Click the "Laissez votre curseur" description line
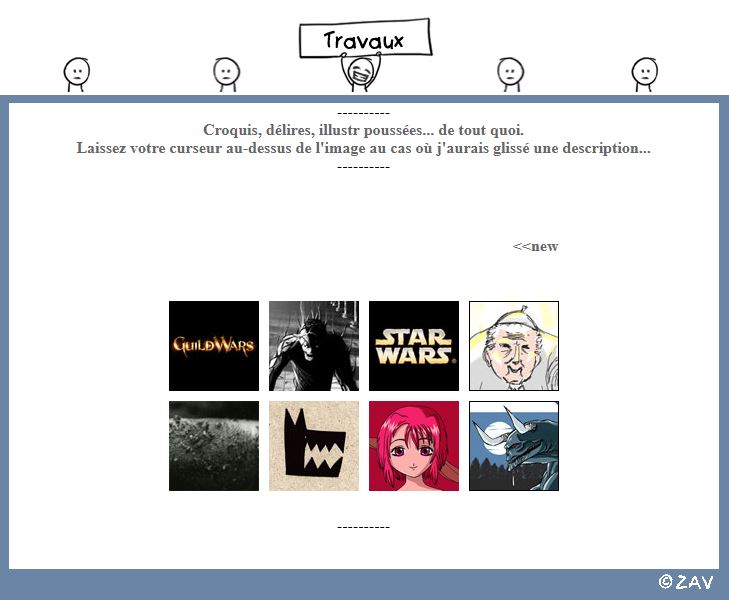This screenshot has width=729, height=600. [363, 149]
